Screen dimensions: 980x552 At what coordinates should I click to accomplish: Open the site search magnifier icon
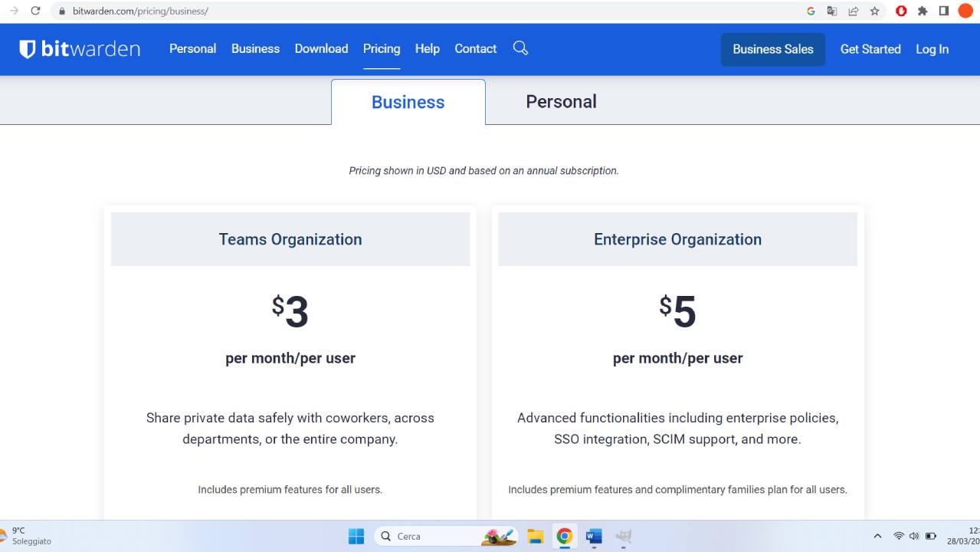tap(520, 48)
